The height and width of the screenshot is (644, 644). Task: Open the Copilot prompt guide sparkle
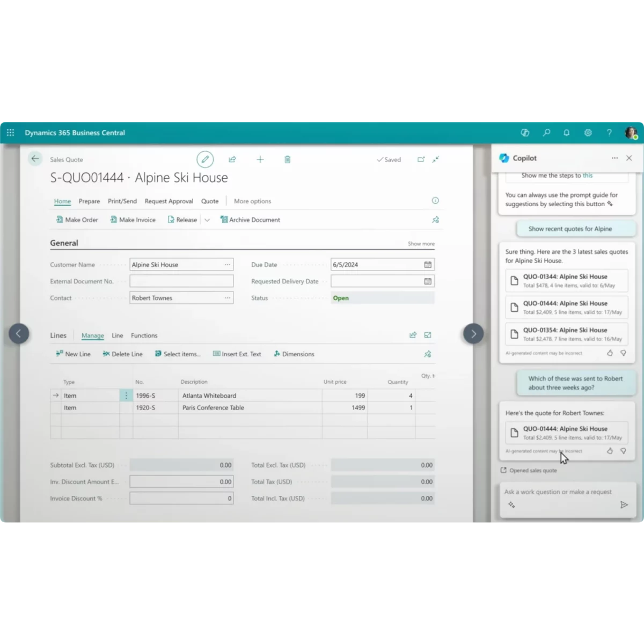click(x=511, y=504)
